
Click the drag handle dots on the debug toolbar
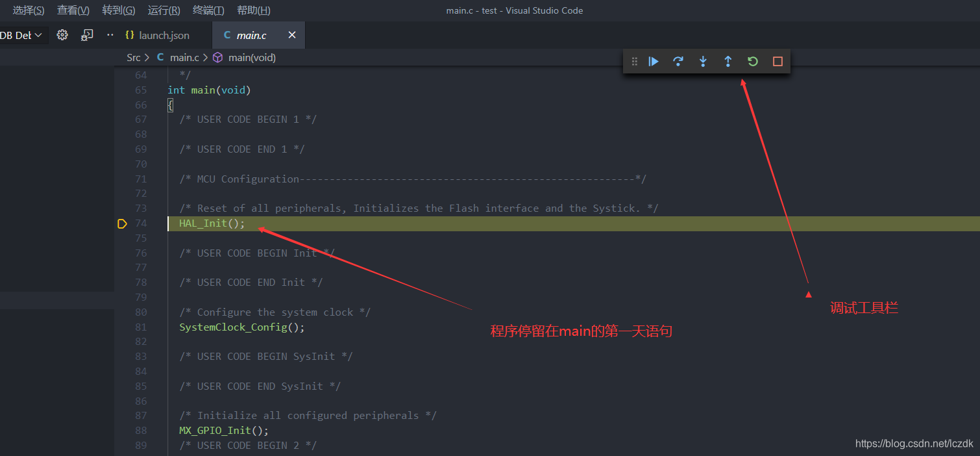click(x=634, y=61)
